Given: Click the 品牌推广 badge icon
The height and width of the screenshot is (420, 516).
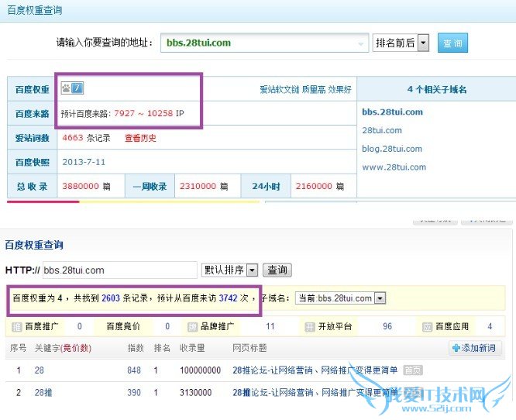Looking at the screenshot, I should (x=192, y=327).
